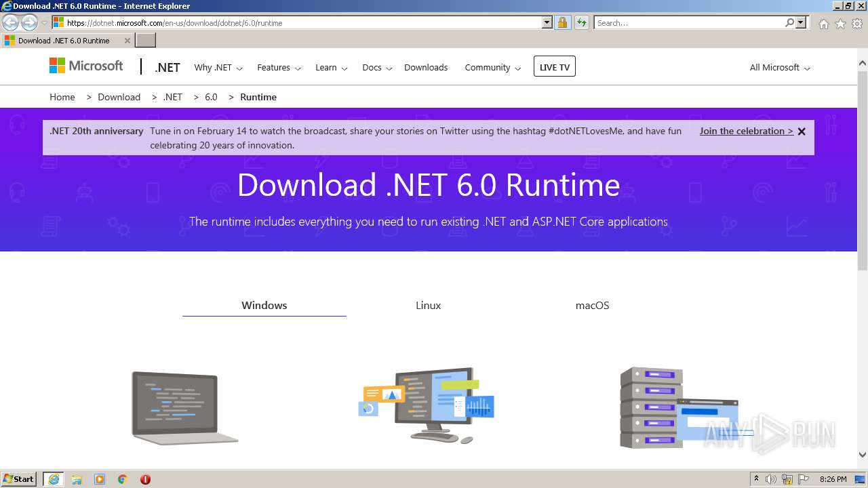
Task: Open Internet Explorer from the taskbar
Action: pyautogui.click(x=54, y=479)
